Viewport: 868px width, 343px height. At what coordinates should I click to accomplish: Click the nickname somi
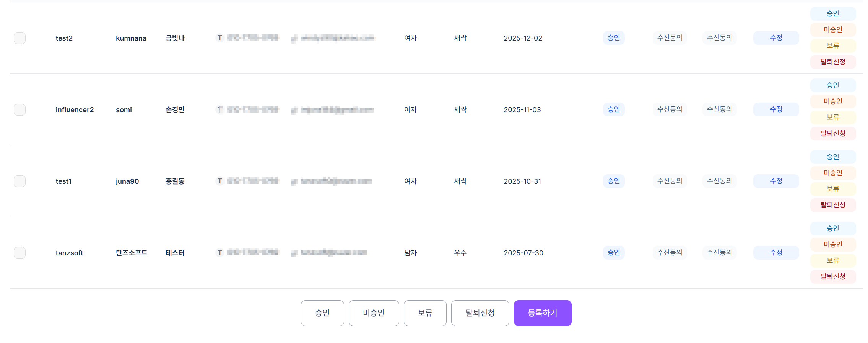click(124, 110)
